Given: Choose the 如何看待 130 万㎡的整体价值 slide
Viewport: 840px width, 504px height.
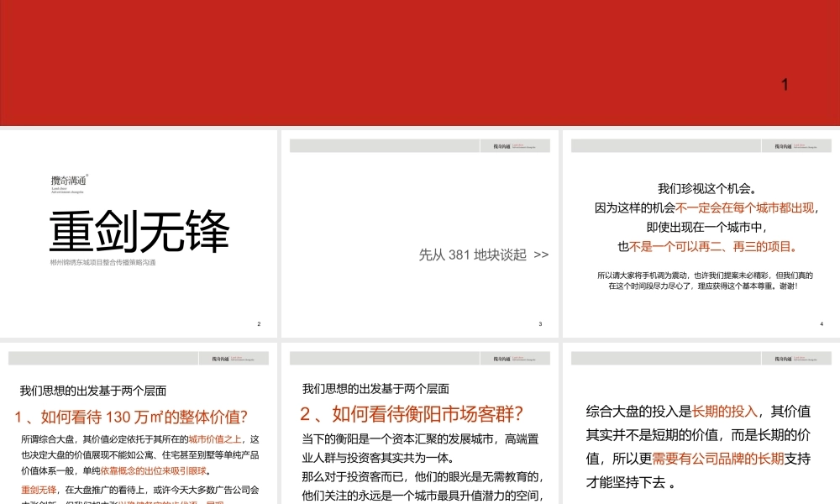Looking at the screenshot, I should (x=139, y=423).
